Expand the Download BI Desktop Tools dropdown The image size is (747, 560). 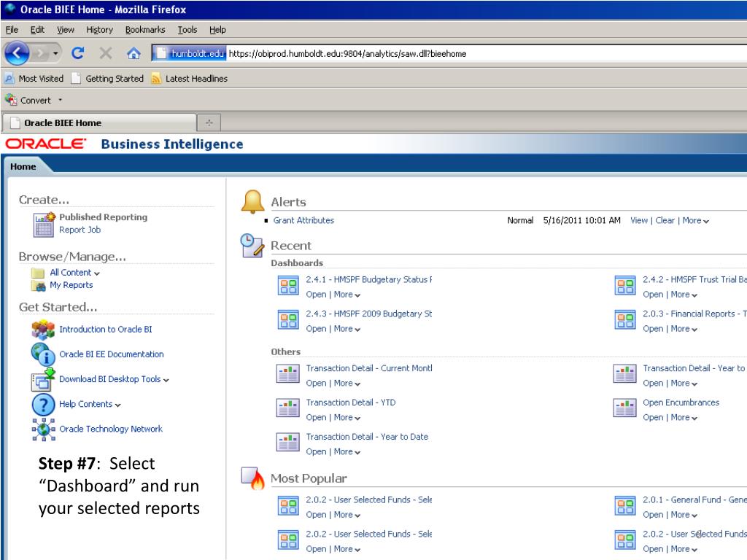tap(166, 380)
